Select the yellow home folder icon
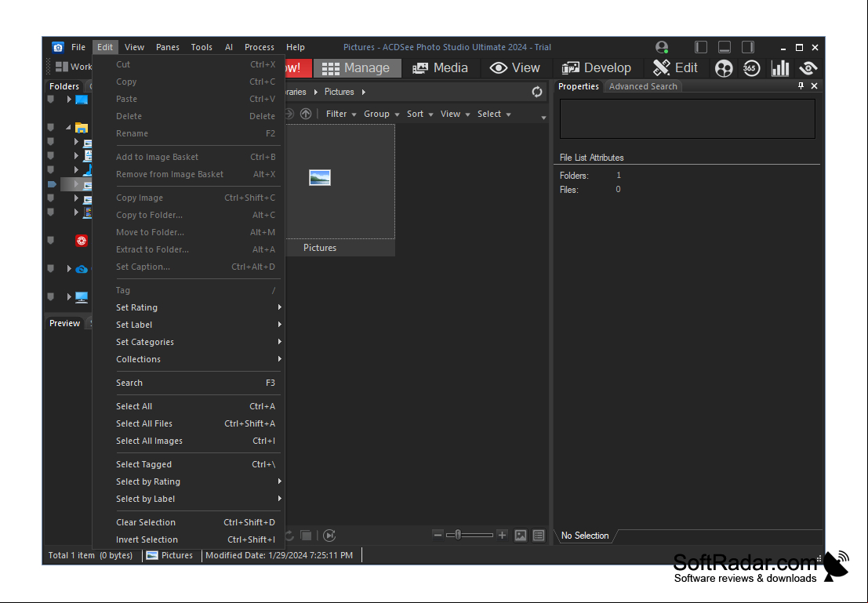 click(x=82, y=128)
